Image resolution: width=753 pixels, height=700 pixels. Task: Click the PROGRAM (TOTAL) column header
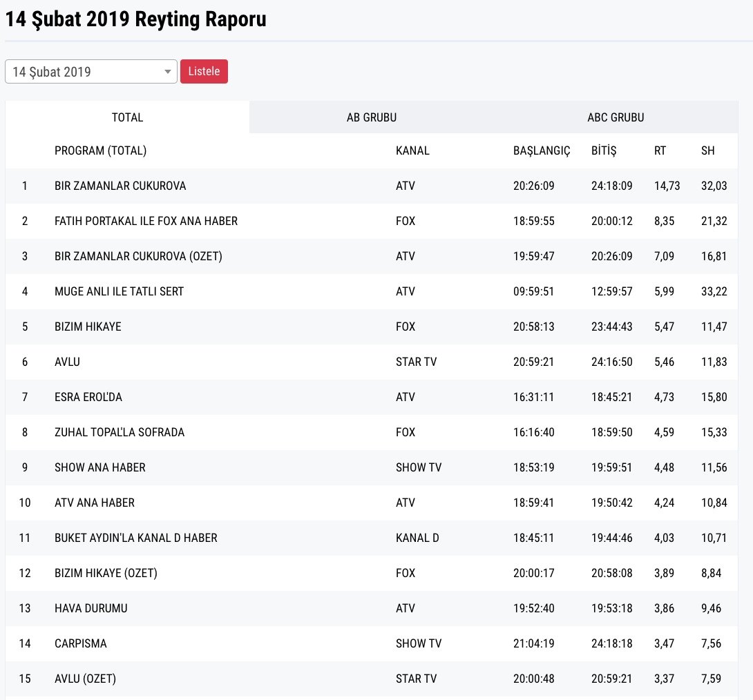[x=100, y=150]
